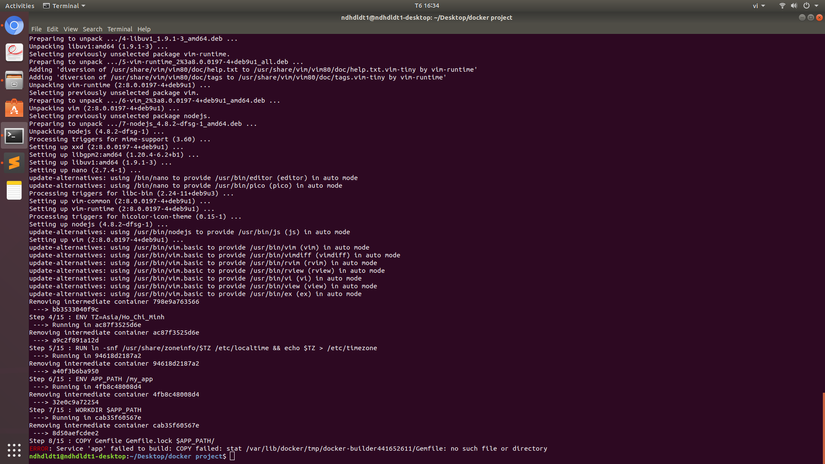Show applications grid button
825x464 pixels.
pyautogui.click(x=14, y=450)
